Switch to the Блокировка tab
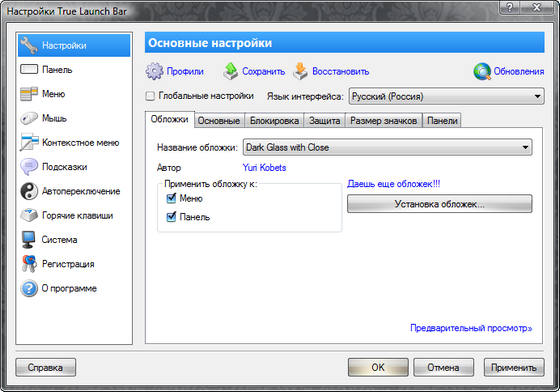 [x=274, y=121]
